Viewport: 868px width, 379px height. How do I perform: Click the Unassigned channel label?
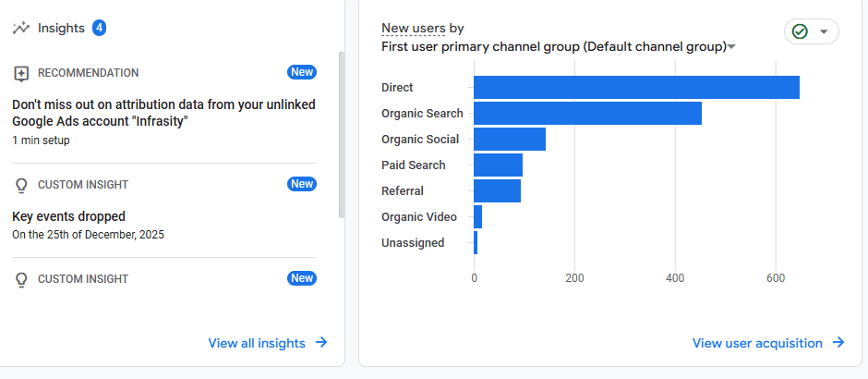pos(413,243)
